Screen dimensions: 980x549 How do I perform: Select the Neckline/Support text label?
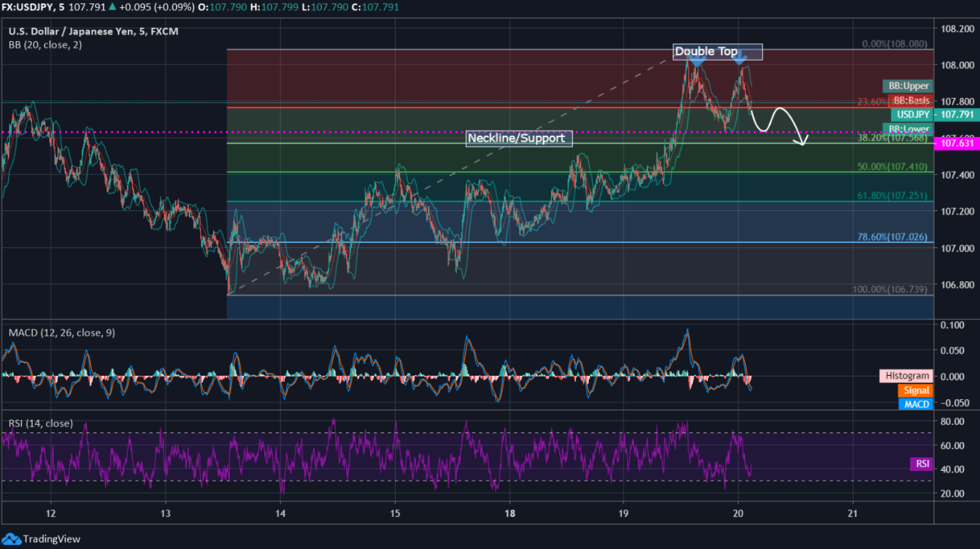tap(519, 138)
